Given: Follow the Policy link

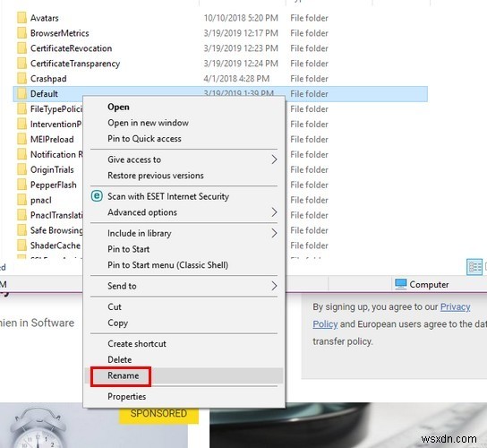Looking at the screenshot, I should (x=325, y=324).
